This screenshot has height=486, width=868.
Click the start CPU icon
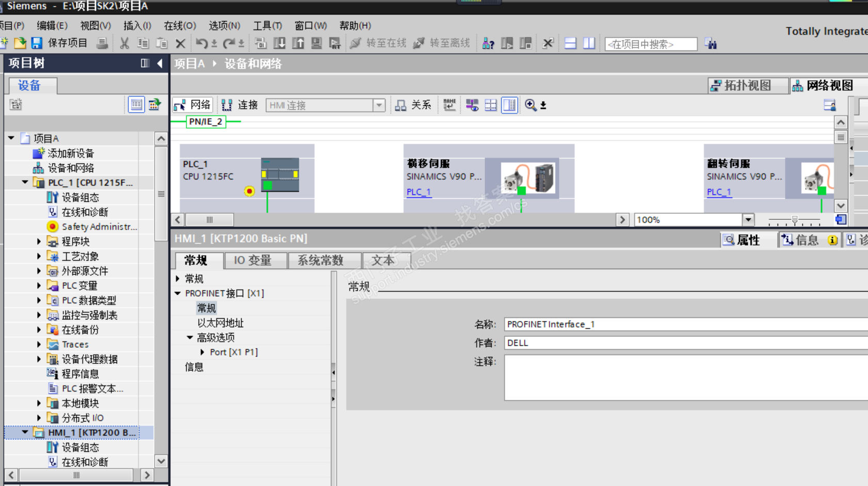(x=507, y=43)
